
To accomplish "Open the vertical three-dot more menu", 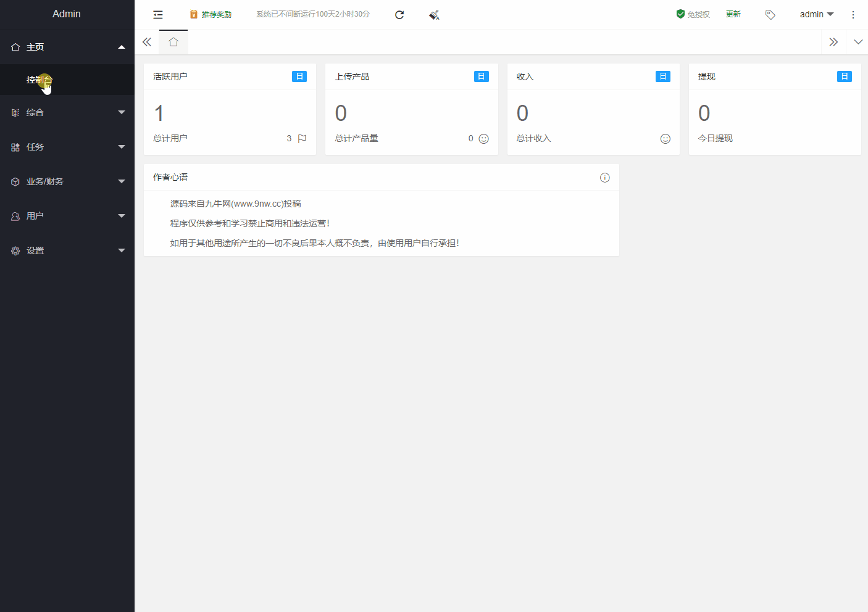I will click(853, 15).
